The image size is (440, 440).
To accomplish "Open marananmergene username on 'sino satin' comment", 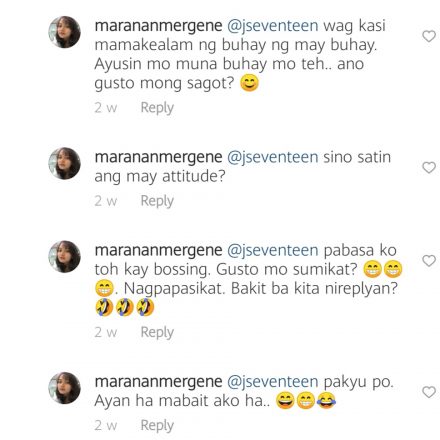I will (158, 158).
